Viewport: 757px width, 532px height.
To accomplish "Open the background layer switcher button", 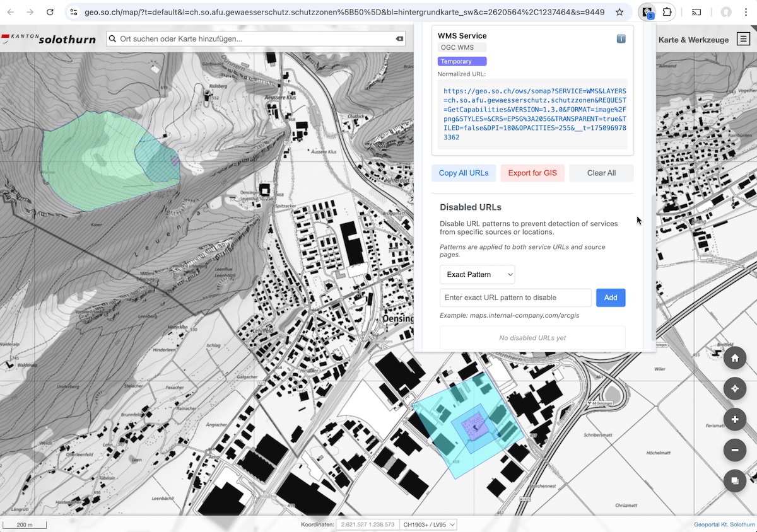I will point(735,481).
